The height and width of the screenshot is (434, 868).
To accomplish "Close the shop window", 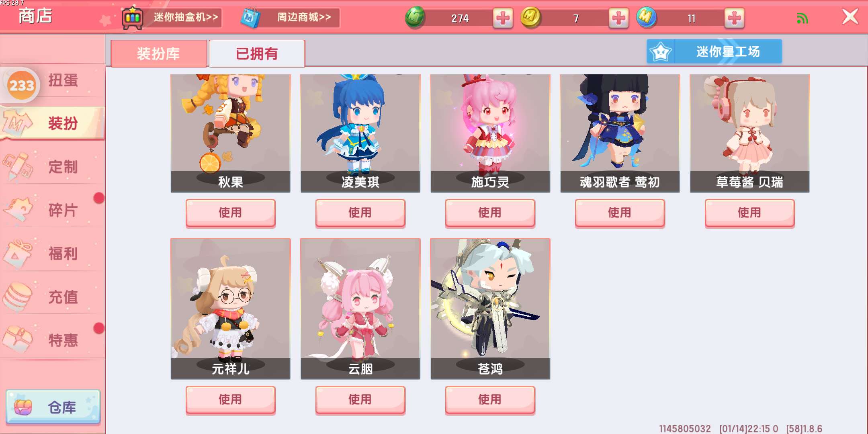I will [850, 17].
